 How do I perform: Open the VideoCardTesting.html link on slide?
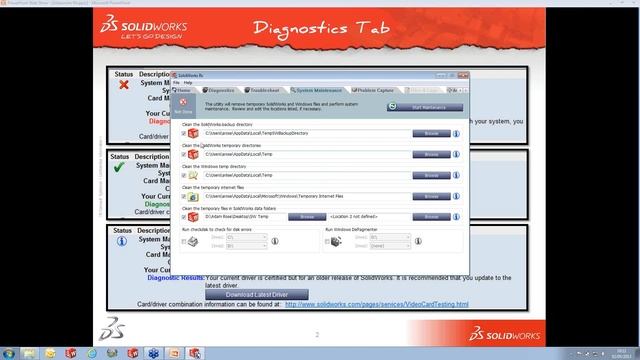(x=377, y=304)
